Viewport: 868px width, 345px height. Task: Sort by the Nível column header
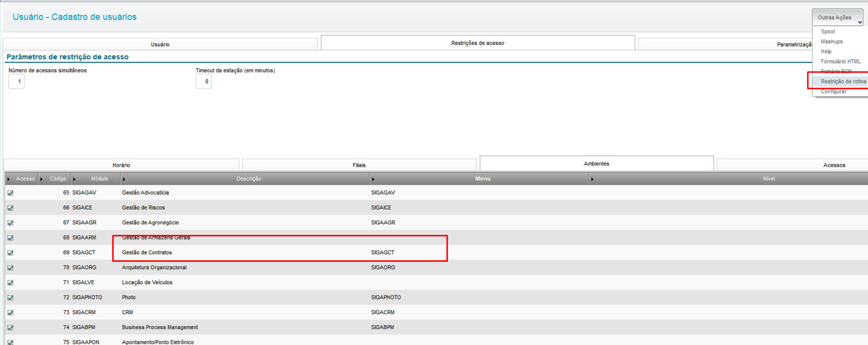pyautogui.click(x=729, y=179)
